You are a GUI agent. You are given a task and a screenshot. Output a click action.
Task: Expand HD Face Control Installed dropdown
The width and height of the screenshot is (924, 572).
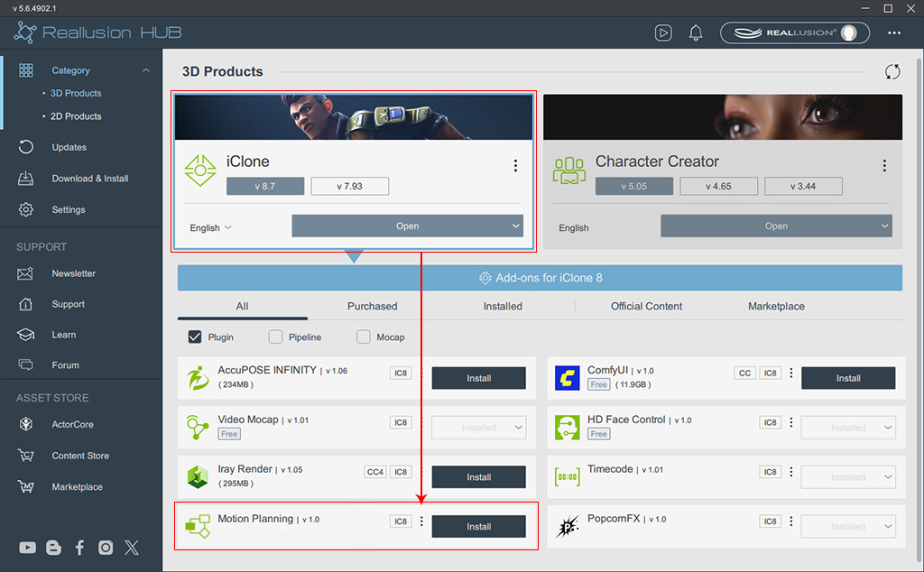pyautogui.click(x=848, y=428)
